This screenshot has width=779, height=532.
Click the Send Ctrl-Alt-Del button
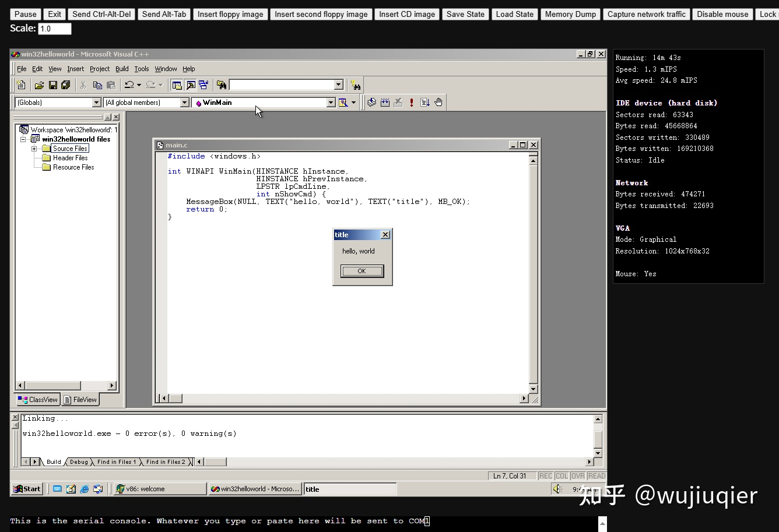[101, 14]
